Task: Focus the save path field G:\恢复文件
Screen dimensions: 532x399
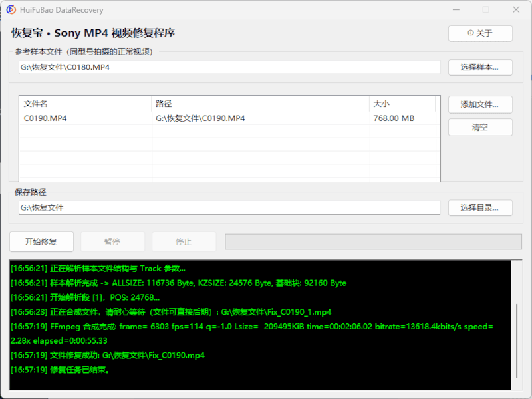Action: pyautogui.click(x=229, y=207)
